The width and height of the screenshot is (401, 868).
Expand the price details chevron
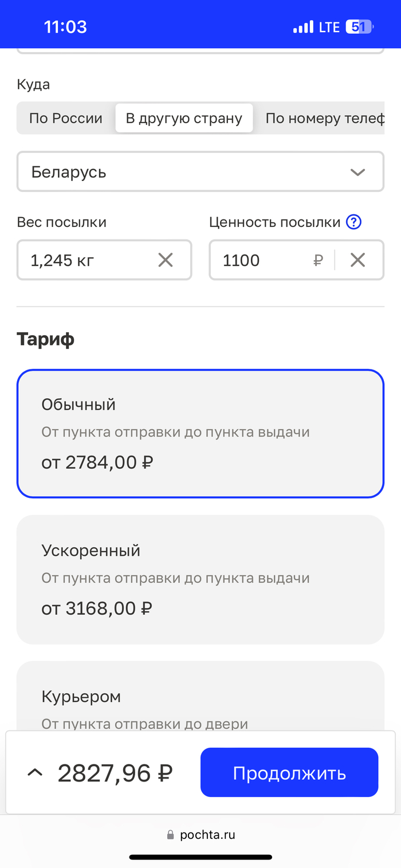35,773
